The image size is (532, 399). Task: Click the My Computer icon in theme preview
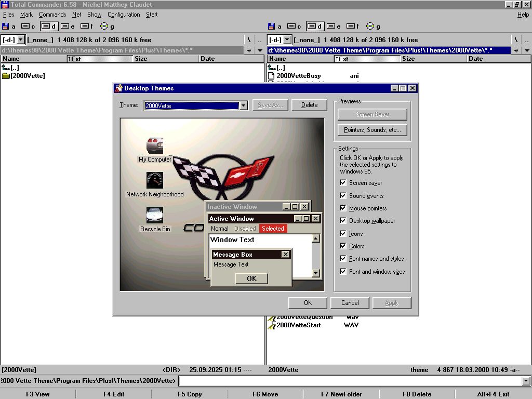click(154, 146)
